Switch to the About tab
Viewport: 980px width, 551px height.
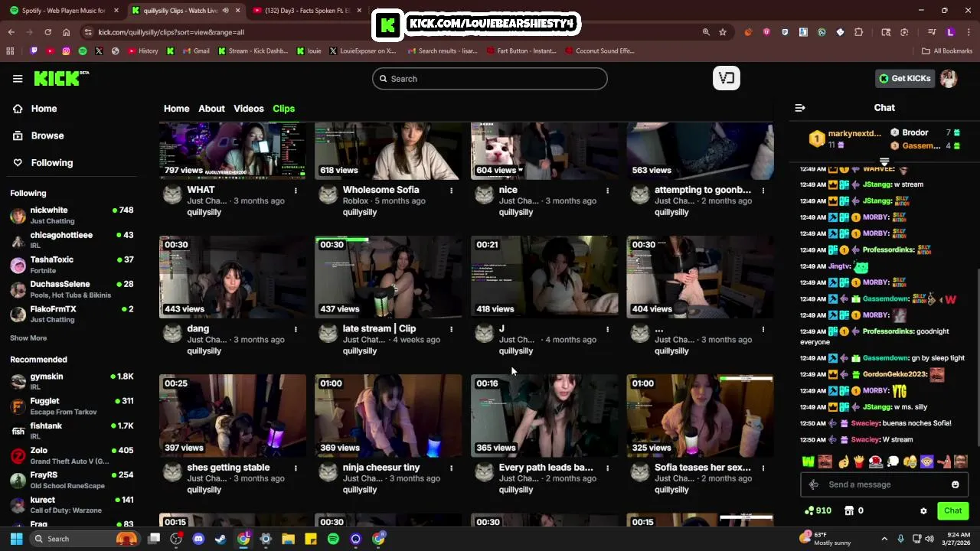point(211,109)
